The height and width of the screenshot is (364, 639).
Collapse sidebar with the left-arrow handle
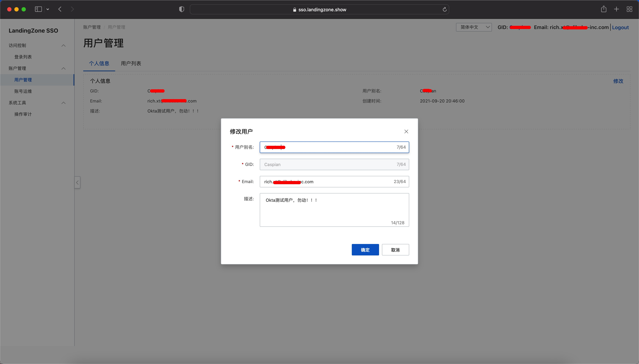[x=77, y=182]
